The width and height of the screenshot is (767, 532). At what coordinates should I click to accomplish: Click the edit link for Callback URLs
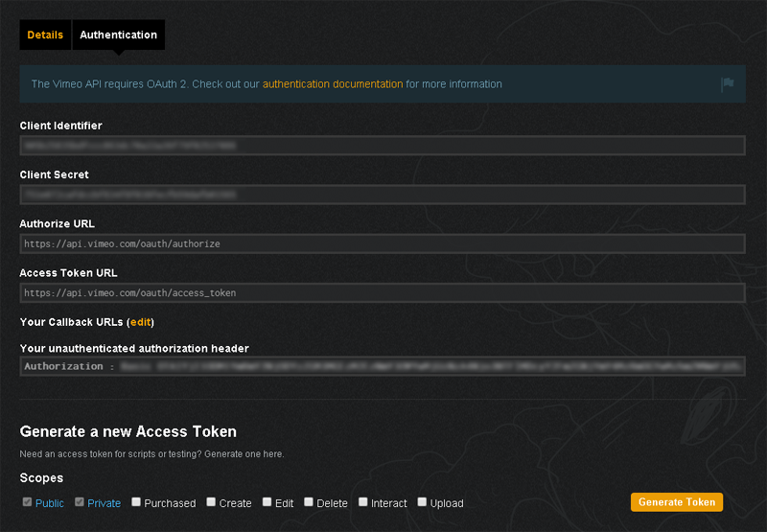[x=140, y=322]
